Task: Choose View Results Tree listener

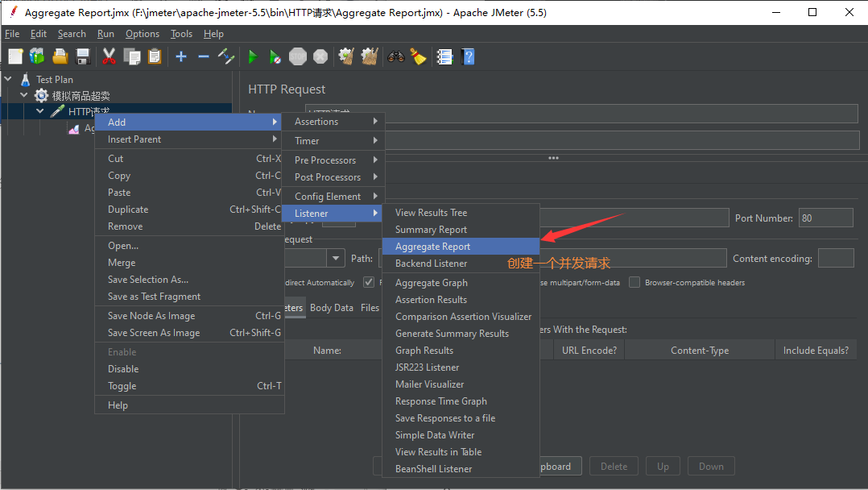Action: point(461,212)
